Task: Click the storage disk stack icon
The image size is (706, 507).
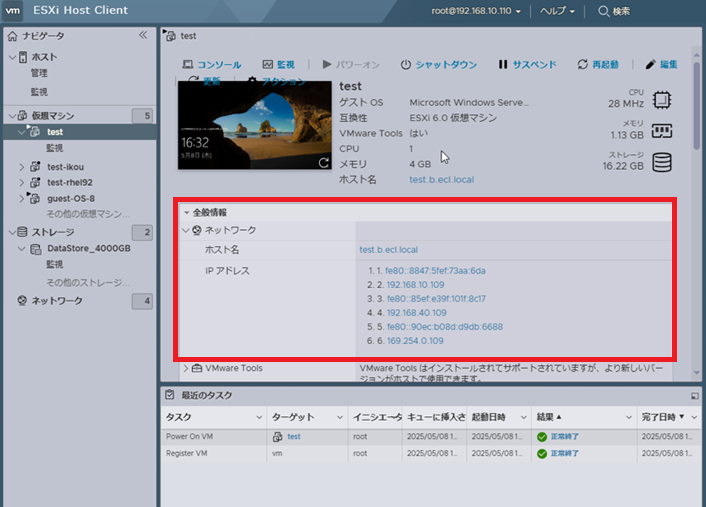Action: click(662, 163)
